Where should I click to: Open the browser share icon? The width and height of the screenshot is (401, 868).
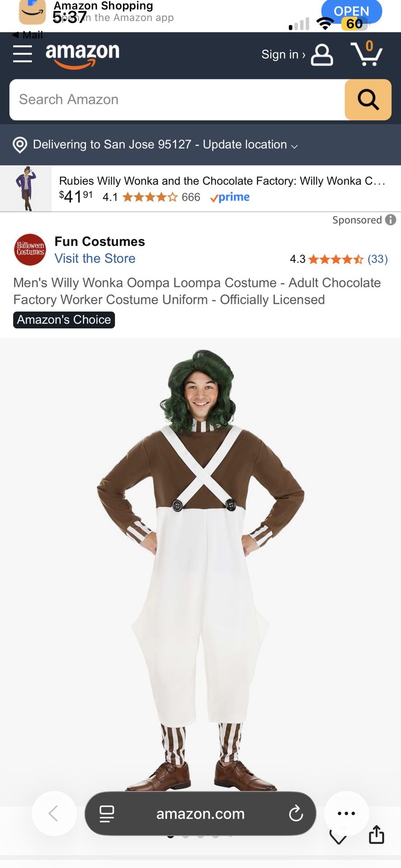click(377, 835)
